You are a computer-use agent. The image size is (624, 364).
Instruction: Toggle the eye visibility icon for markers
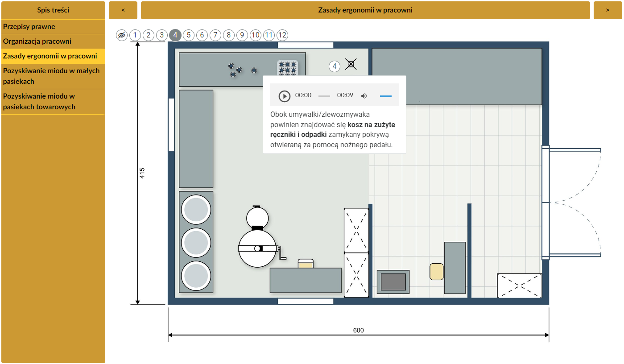click(122, 35)
